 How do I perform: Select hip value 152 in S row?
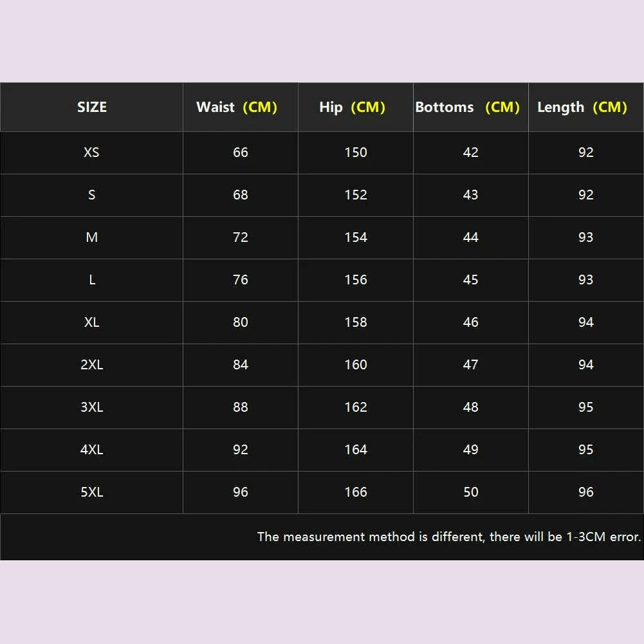(x=356, y=195)
